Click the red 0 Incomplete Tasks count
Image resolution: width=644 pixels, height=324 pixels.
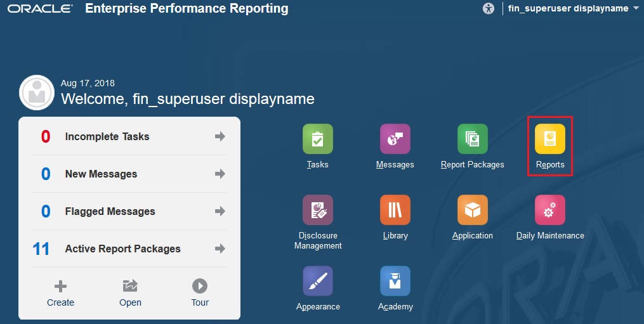click(x=46, y=137)
